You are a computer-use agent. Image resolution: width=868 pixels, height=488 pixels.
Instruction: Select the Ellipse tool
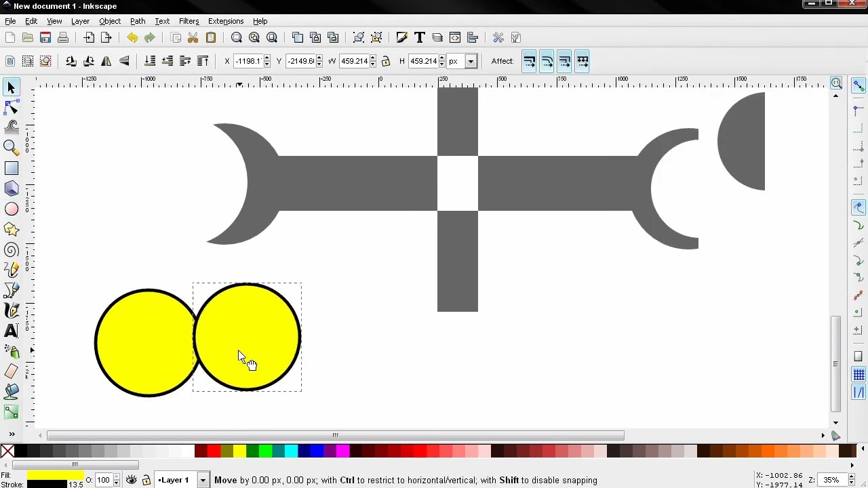[x=11, y=209]
